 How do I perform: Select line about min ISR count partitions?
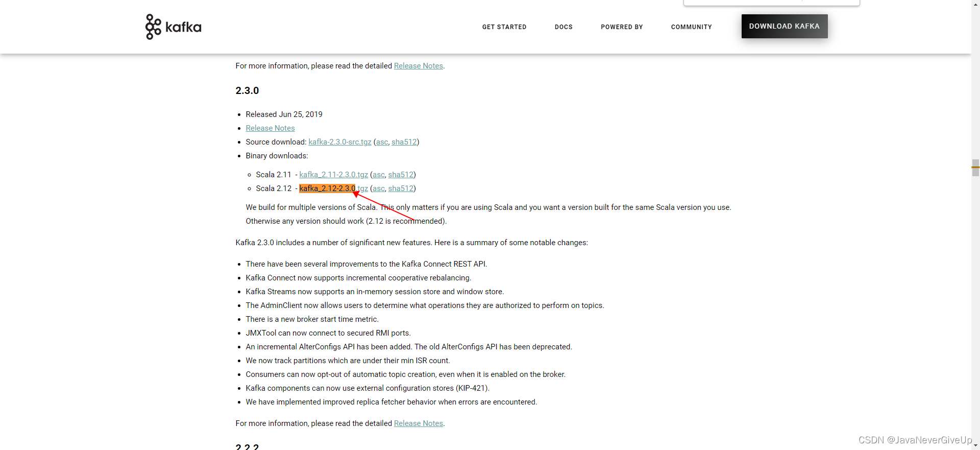click(x=348, y=361)
